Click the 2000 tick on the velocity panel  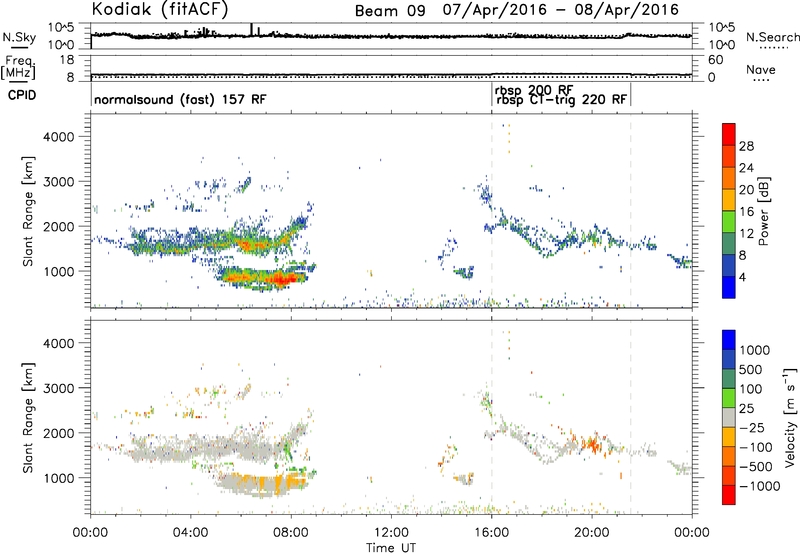59,433
